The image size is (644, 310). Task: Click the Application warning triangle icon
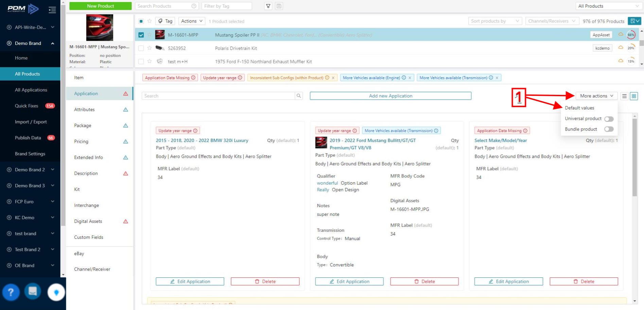click(x=126, y=93)
